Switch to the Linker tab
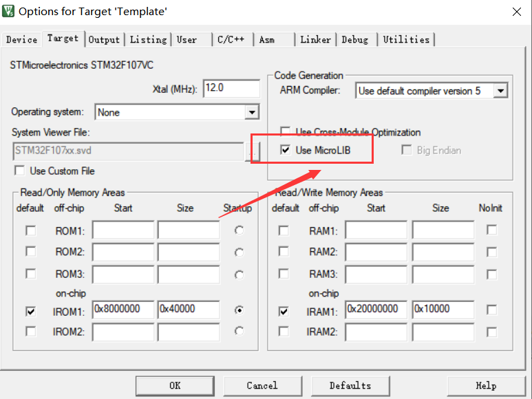Image resolution: width=532 pixels, height=399 pixels. (x=315, y=40)
